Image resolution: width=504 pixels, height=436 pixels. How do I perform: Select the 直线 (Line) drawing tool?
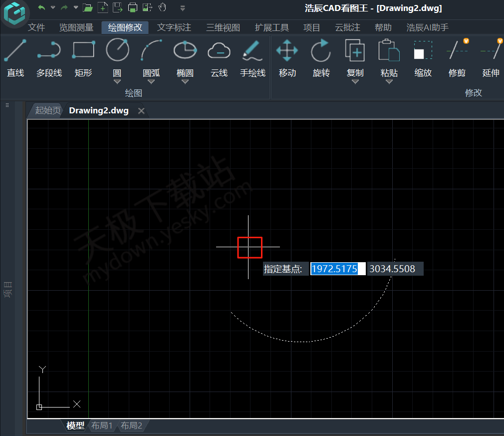click(15, 58)
